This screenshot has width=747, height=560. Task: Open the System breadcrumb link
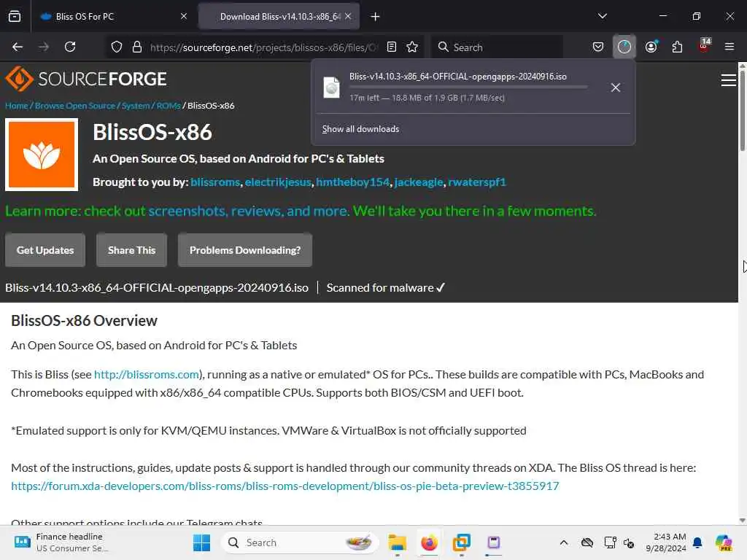pyautogui.click(x=135, y=106)
